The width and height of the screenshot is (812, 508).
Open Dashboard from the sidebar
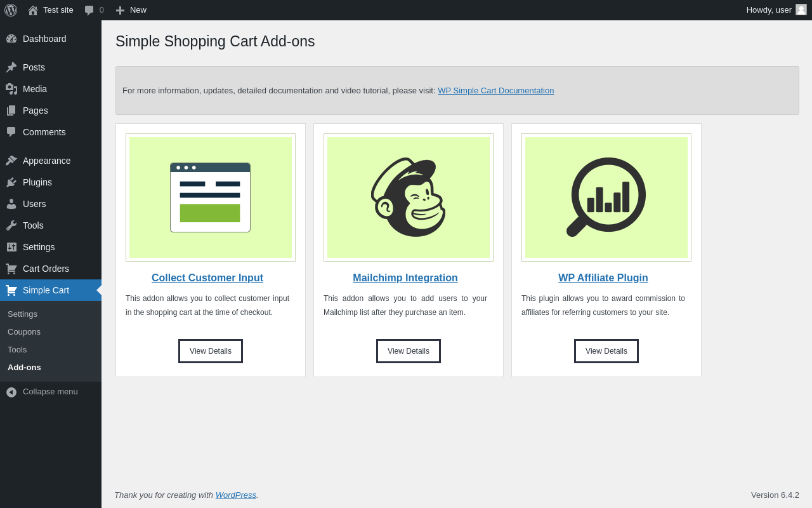pos(44,39)
